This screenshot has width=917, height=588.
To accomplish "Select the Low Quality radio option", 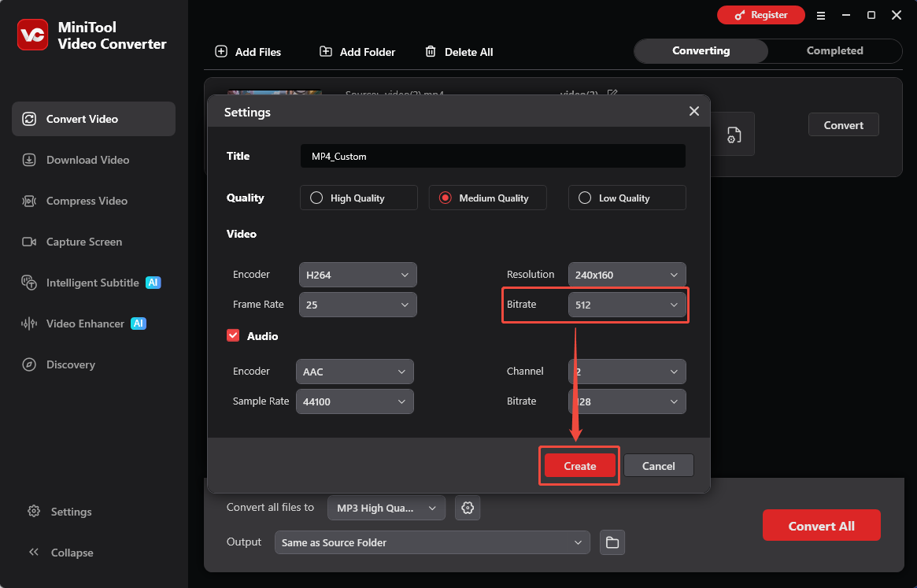I will click(627, 198).
